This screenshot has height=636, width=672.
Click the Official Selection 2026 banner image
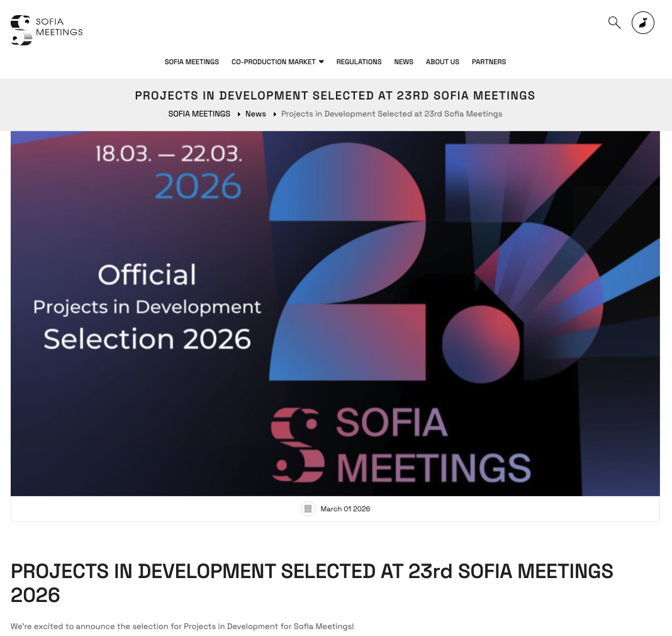coord(335,313)
